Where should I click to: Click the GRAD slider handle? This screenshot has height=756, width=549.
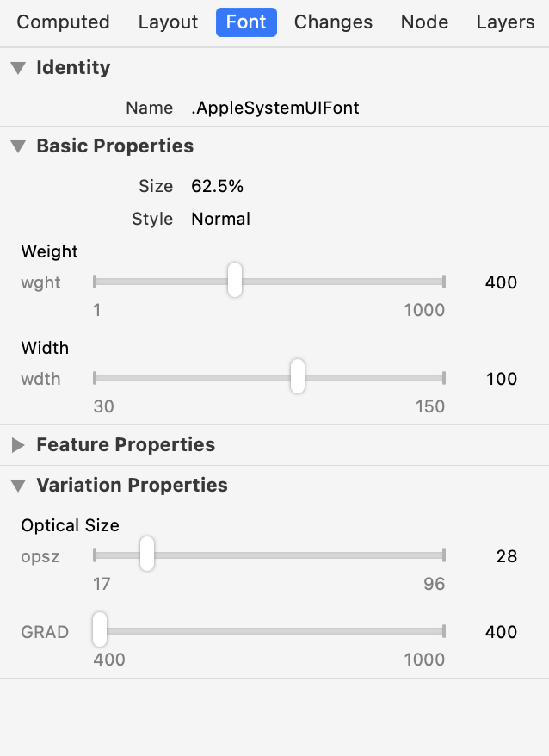(x=100, y=629)
